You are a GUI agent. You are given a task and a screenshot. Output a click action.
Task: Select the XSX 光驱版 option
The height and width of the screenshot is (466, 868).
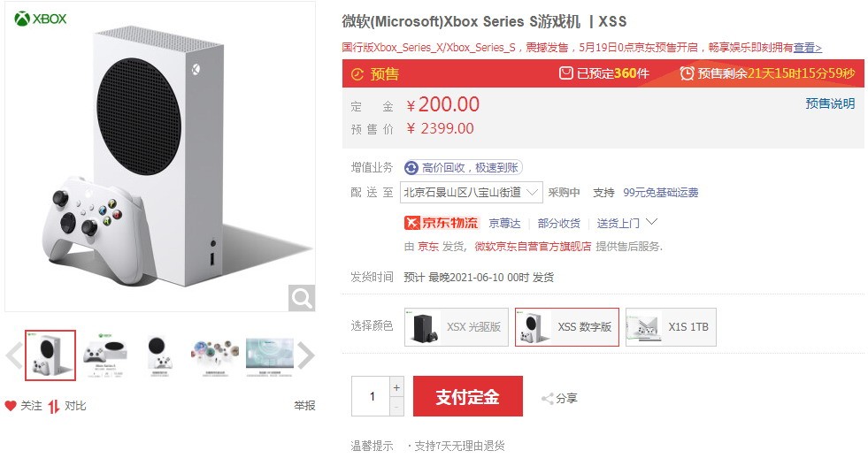(x=457, y=327)
